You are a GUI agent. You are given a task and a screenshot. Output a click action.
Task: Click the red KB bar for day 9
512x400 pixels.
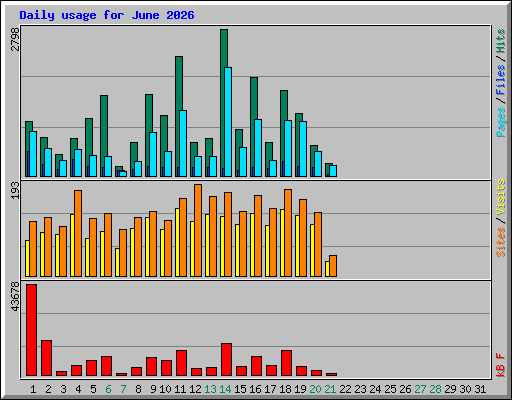click(x=152, y=367)
